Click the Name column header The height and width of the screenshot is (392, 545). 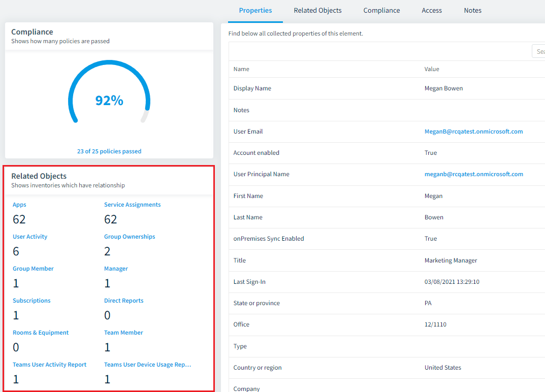[x=241, y=69]
